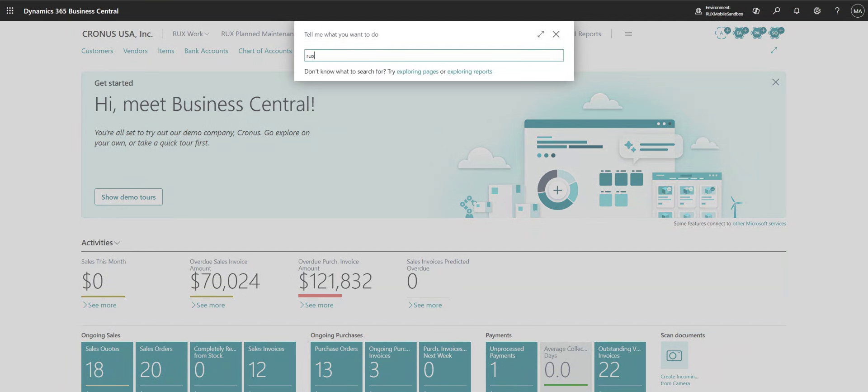This screenshot has width=868, height=392.
Task: Go to Bank Accounts
Action: pyautogui.click(x=206, y=51)
